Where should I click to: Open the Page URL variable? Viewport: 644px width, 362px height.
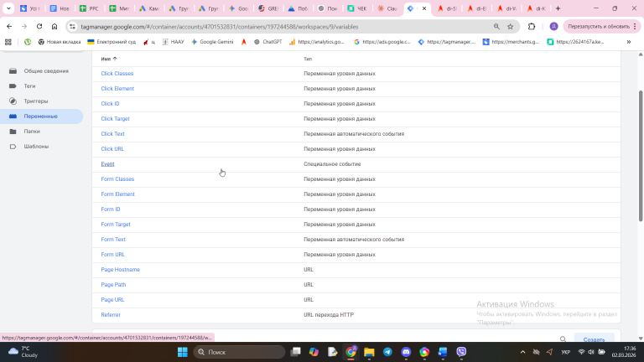pyautogui.click(x=112, y=300)
